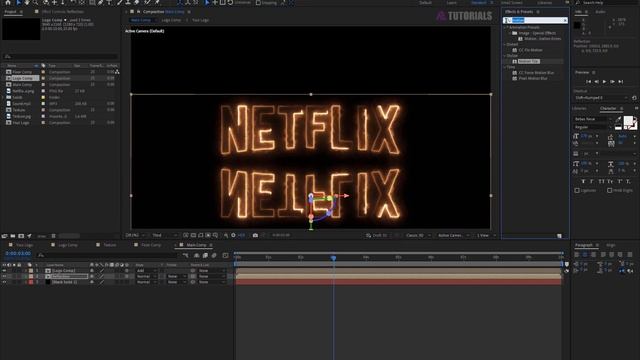
Task: Click the Home icon in the toolbar
Action: click(x=8, y=2)
